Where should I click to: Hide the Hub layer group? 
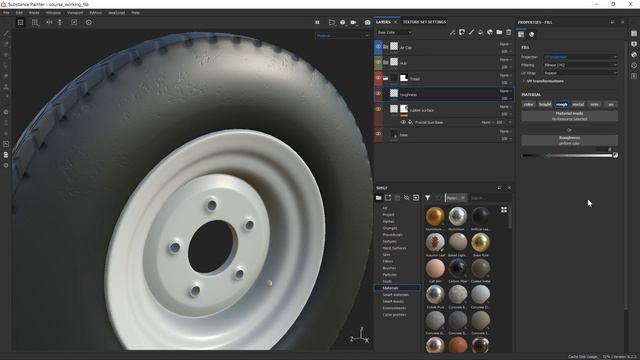[378, 62]
